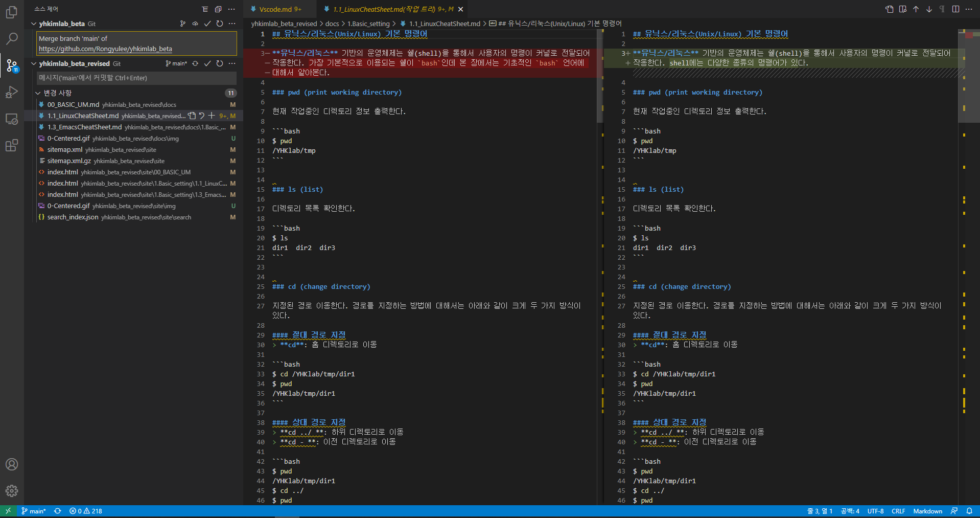Close the 1.1_LinuxCheatSheet.md diff tab
980x518 pixels.
[x=460, y=9]
